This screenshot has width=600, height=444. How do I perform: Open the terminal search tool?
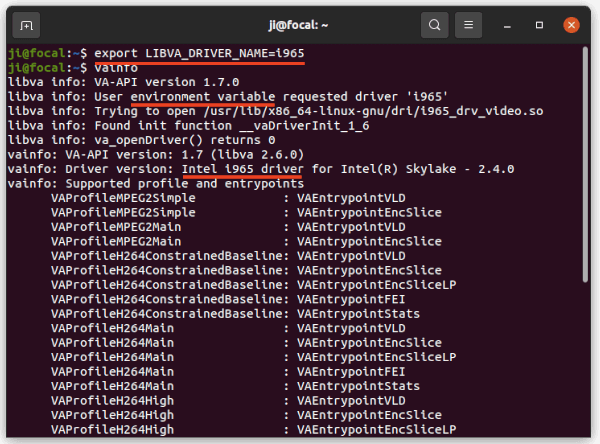point(434,25)
